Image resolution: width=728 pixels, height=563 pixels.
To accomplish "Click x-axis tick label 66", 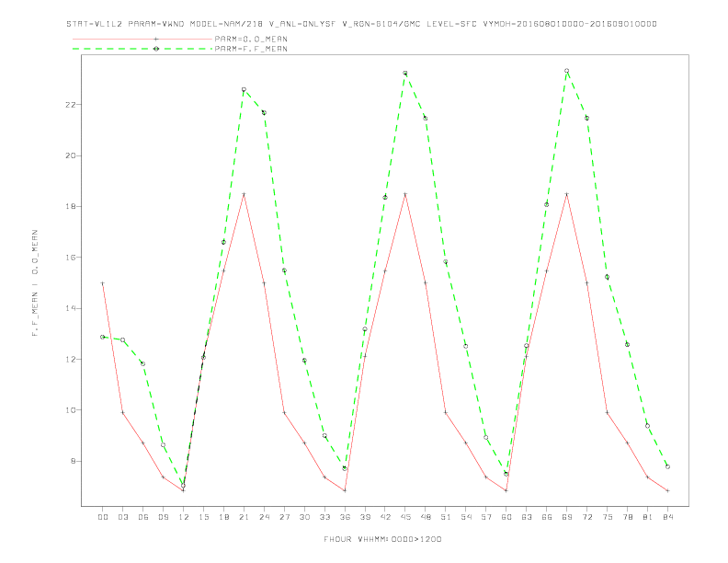I will click(547, 517).
